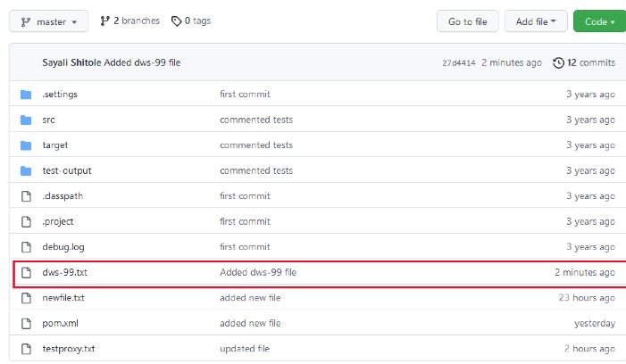This screenshot has height=364, width=626.
Task: Click the src folder icon
Action: [x=26, y=120]
